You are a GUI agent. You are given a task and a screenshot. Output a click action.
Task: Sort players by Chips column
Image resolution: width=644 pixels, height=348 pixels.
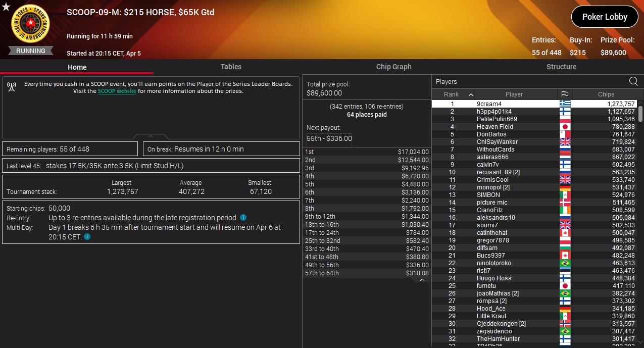coord(606,94)
